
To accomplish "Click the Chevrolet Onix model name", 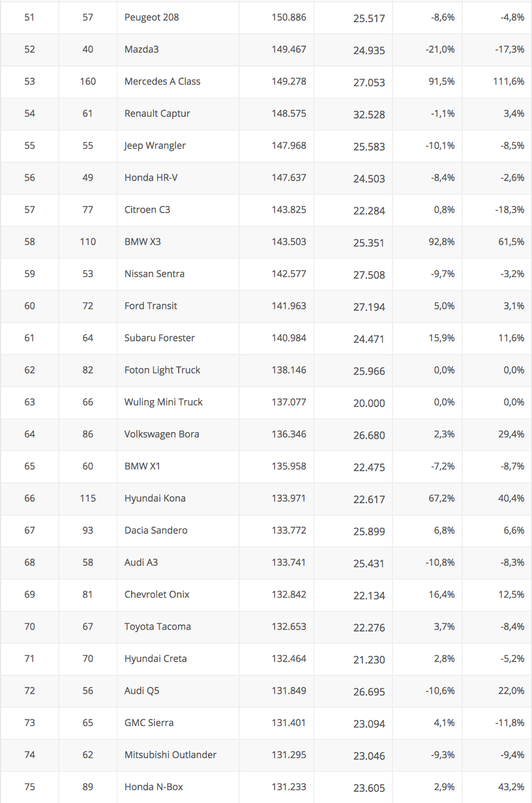I will (157, 594).
